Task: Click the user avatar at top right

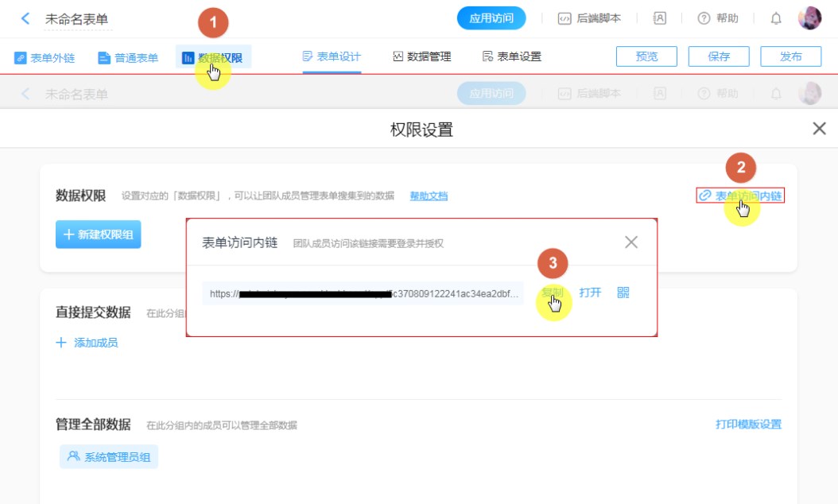Action: point(809,18)
